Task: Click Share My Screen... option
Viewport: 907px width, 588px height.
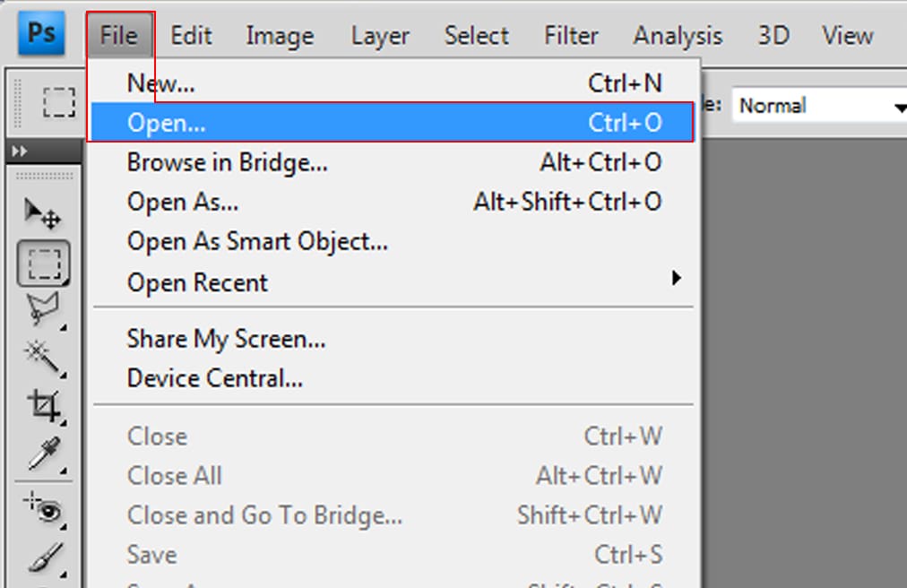Action: click(226, 339)
